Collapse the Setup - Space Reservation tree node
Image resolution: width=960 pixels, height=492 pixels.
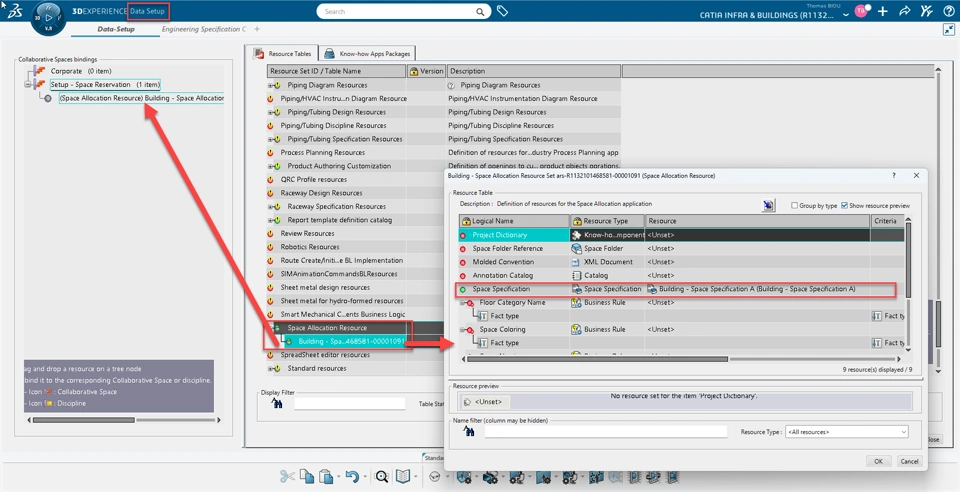pyautogui.click(x=28, y=84)
